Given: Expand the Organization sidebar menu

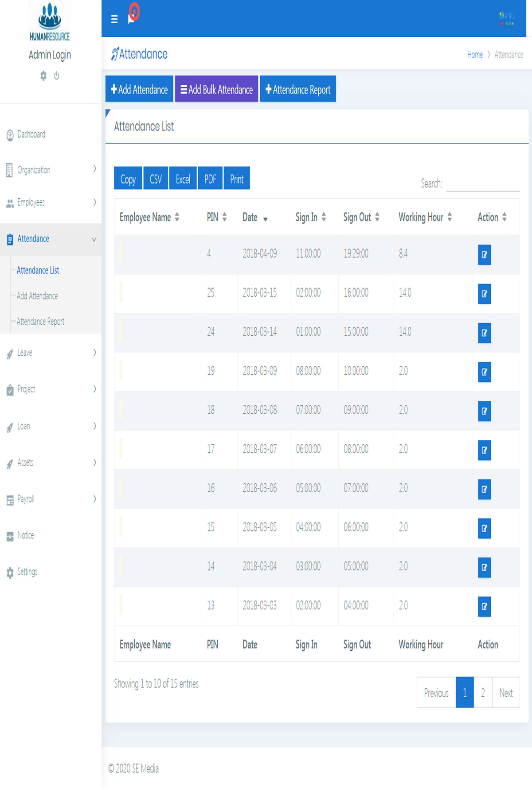Looking at the screenshot, I should (51, 169).
